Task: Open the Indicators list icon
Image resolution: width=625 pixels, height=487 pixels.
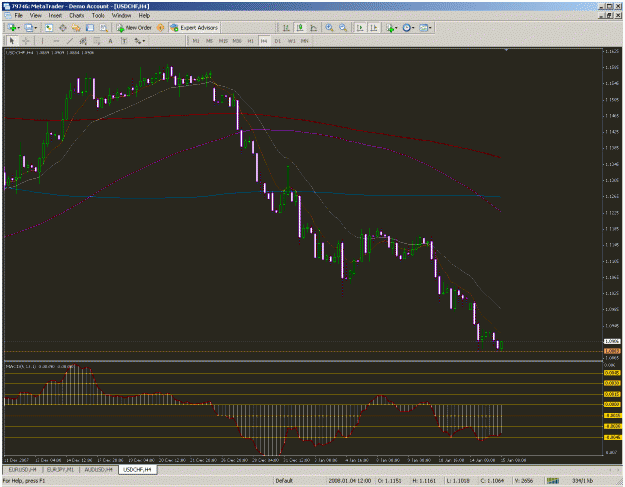Action: 389,27
